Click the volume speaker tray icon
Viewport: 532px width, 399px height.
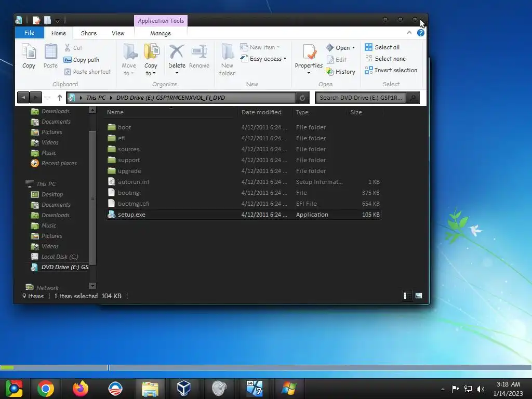[x=481, y=389]
